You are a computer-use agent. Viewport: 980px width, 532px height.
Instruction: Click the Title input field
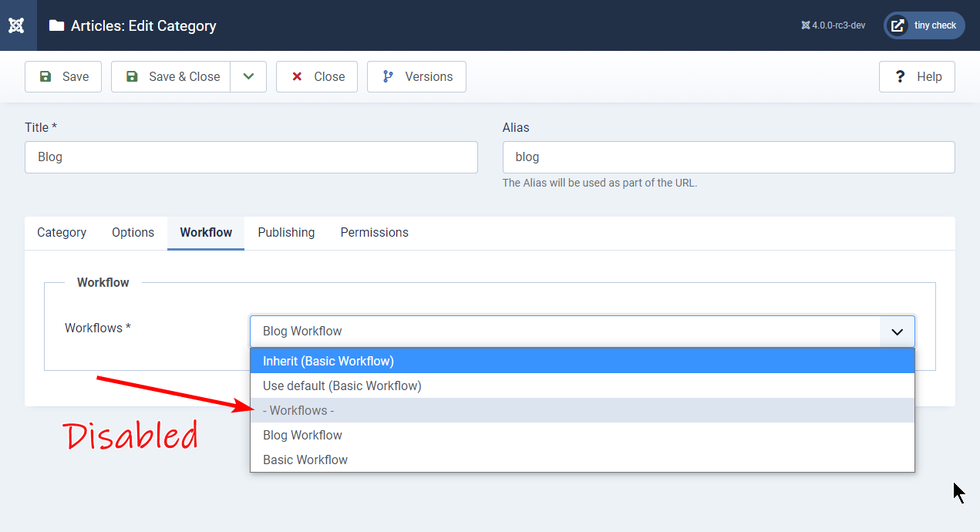click(251, 157)
